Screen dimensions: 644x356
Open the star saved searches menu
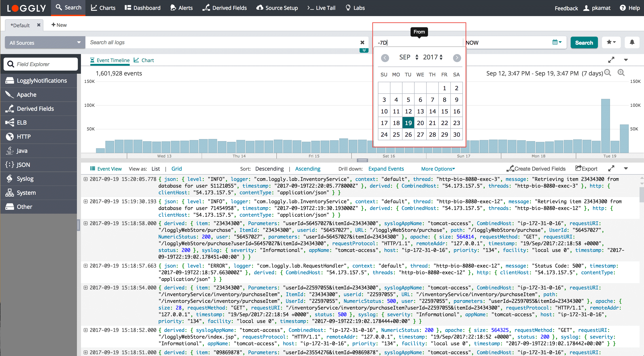[x=611, y=42]
